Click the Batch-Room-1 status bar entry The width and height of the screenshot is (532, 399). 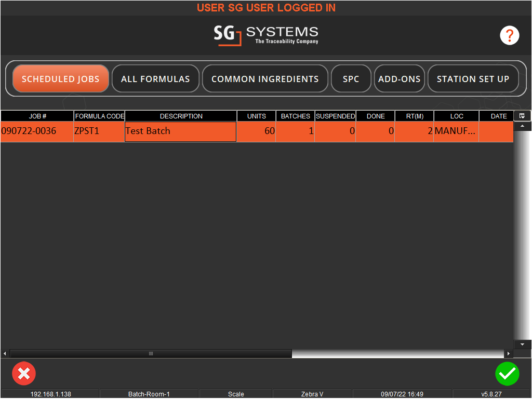tap(149, 394)
